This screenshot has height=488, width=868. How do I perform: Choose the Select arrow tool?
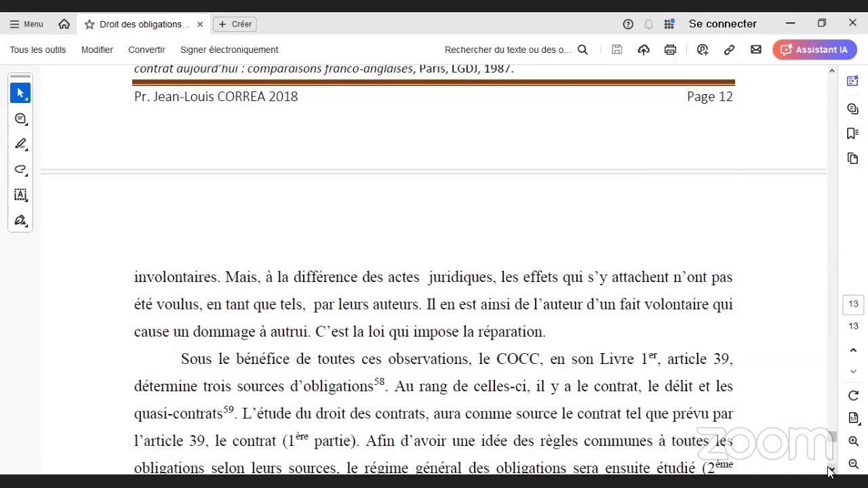pyautogui.click(x=20, y=93)
